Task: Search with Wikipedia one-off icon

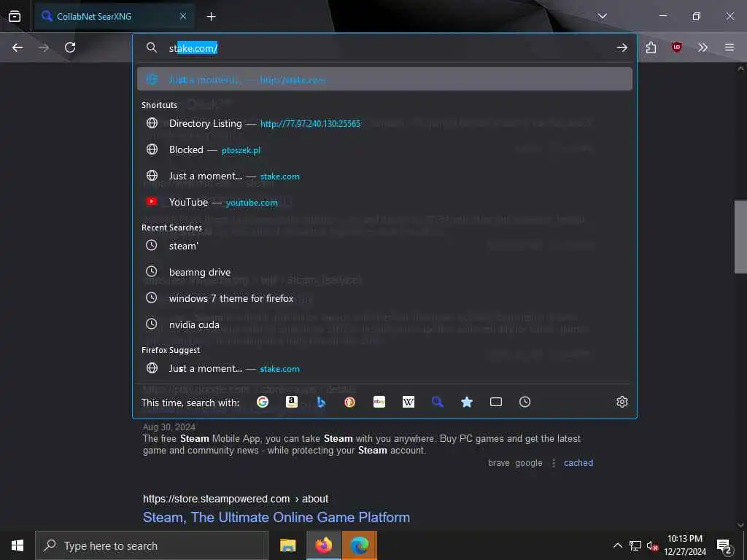Action: click(409, 402)
